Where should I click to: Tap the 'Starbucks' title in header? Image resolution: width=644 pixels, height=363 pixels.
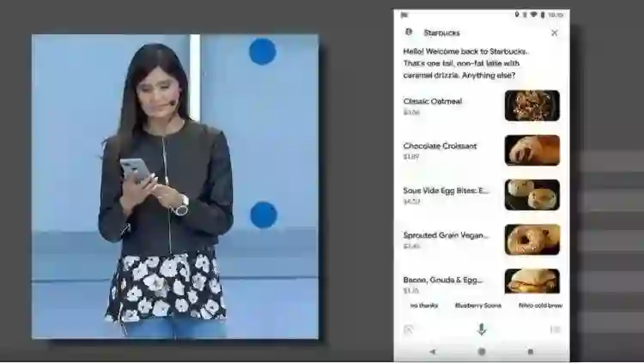tap(442, 33)
